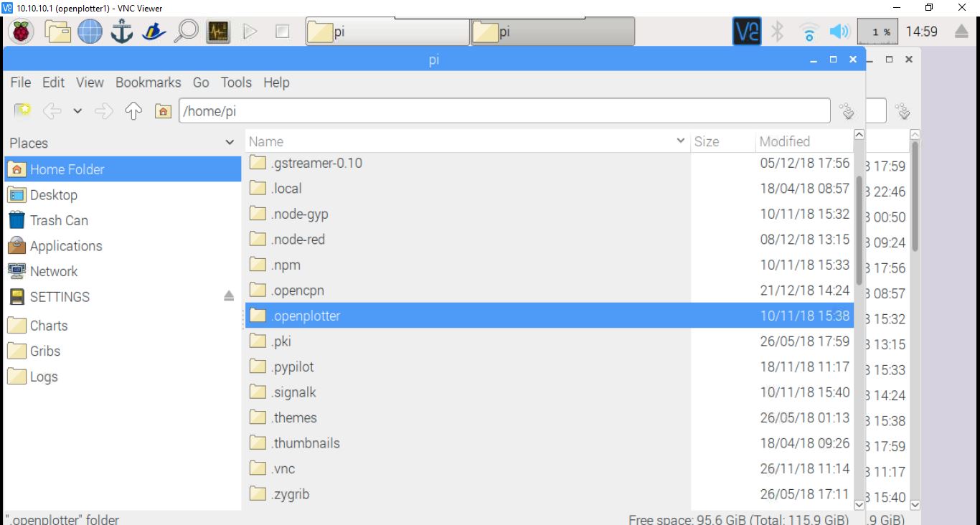Screen dimensions: 980x525
Task: Click the Home icon in the file manager toolbar
Action: 163,110
